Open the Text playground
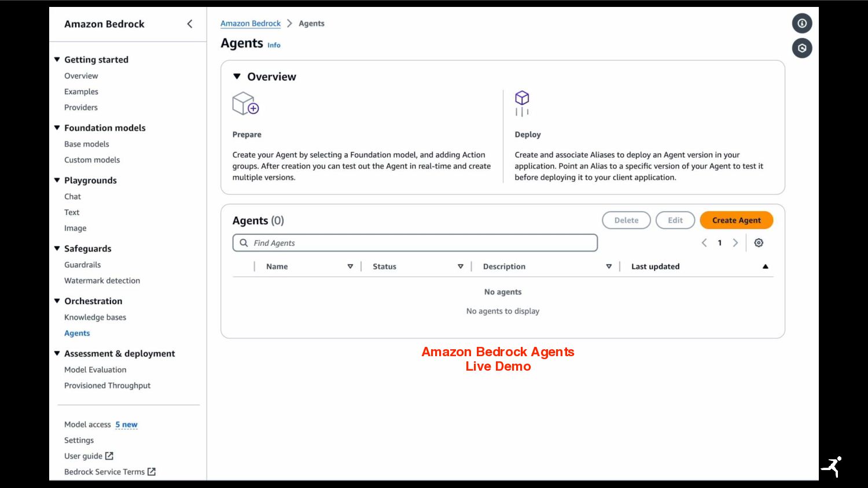The image size is (868, 488). point(72,212)
